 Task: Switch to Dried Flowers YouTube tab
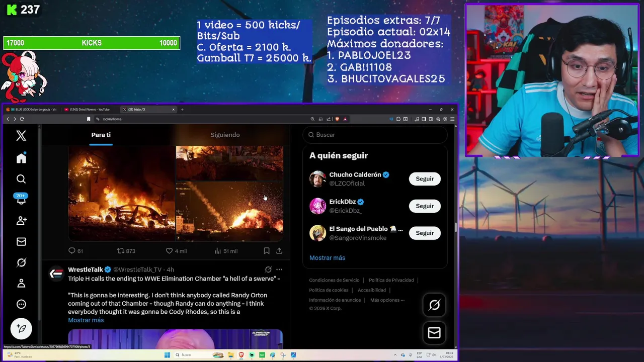[90, 110]
